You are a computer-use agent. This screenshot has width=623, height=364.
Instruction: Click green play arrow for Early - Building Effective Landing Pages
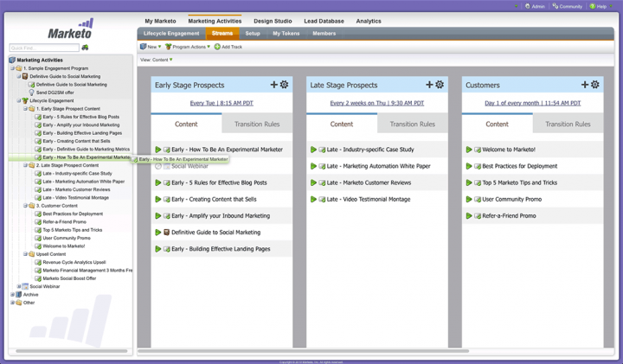(158, 249)
